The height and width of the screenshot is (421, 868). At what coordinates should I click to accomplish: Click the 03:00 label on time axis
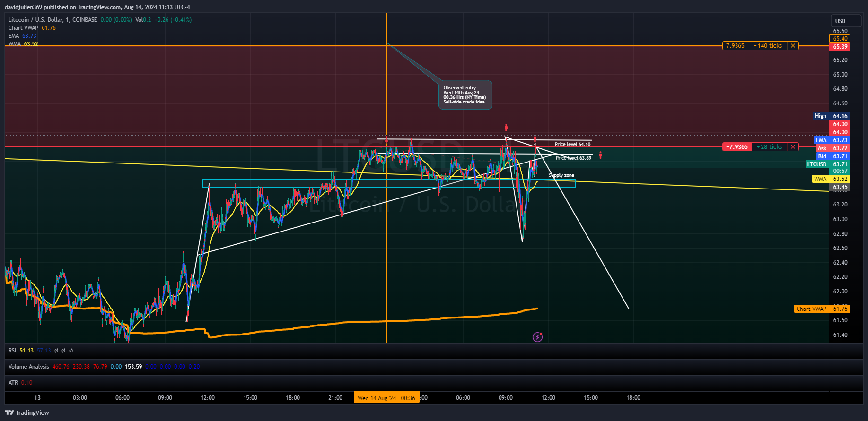pos(80,398)
